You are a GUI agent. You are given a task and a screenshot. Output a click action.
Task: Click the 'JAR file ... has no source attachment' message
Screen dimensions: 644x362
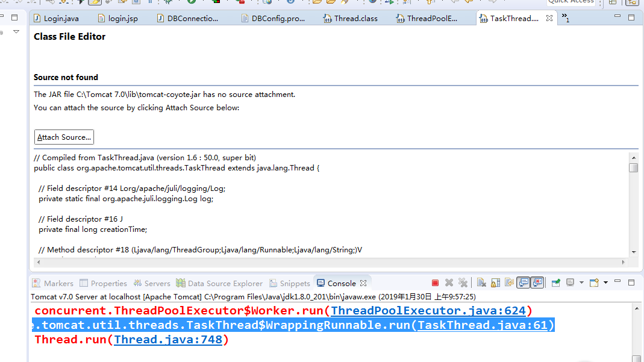(x=164, y=95)
